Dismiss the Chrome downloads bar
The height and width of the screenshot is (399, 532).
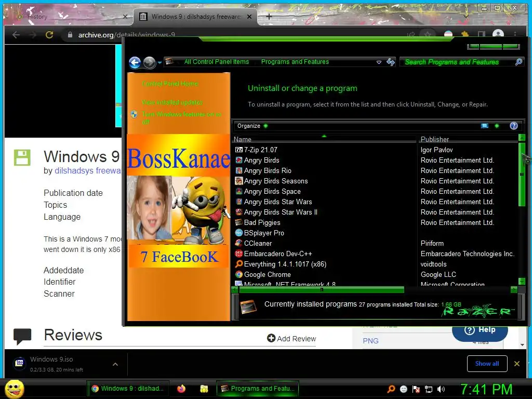tap(517, 364)
